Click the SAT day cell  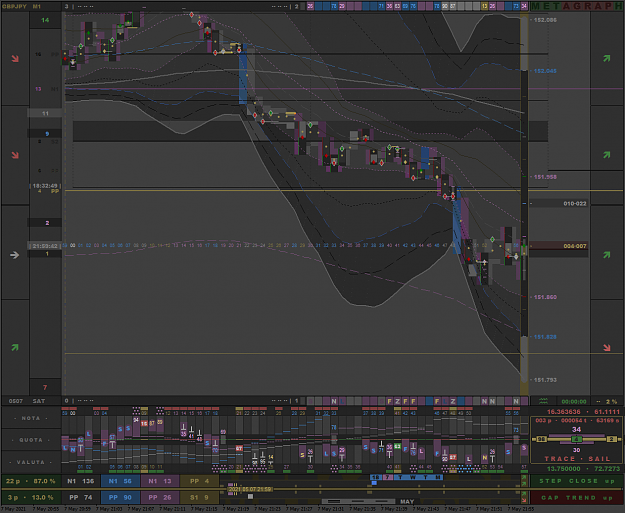tap(39, 401)
